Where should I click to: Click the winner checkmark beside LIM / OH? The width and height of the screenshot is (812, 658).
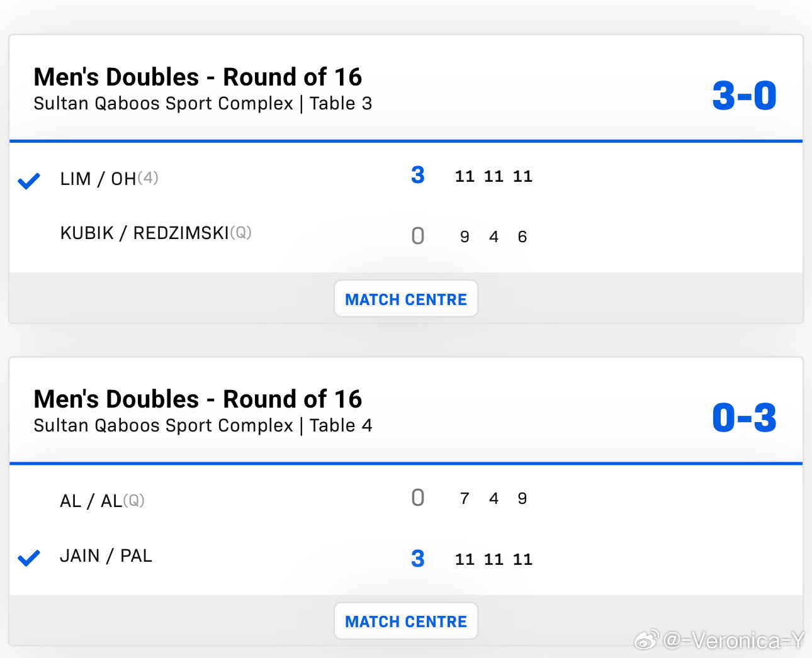pos(29,181)
